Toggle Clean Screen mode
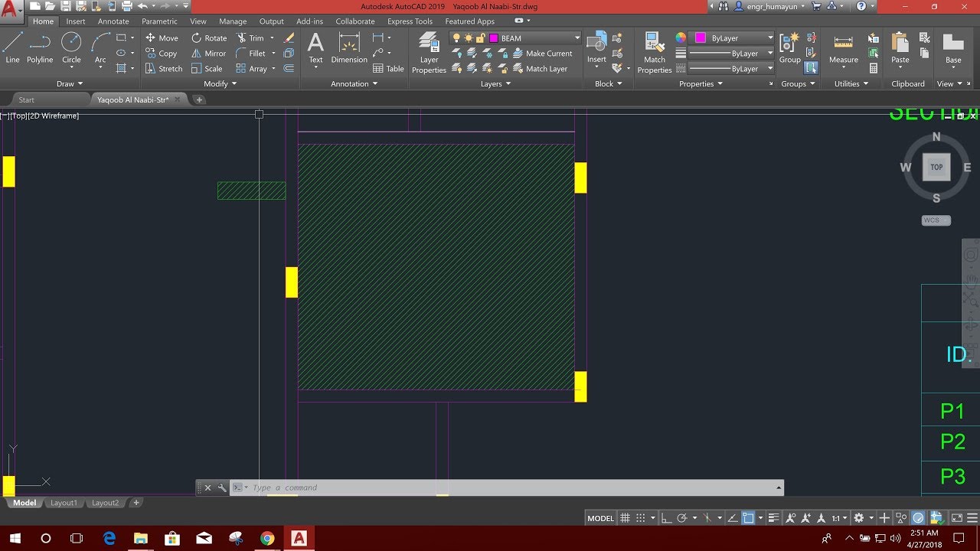 point(957,518)
